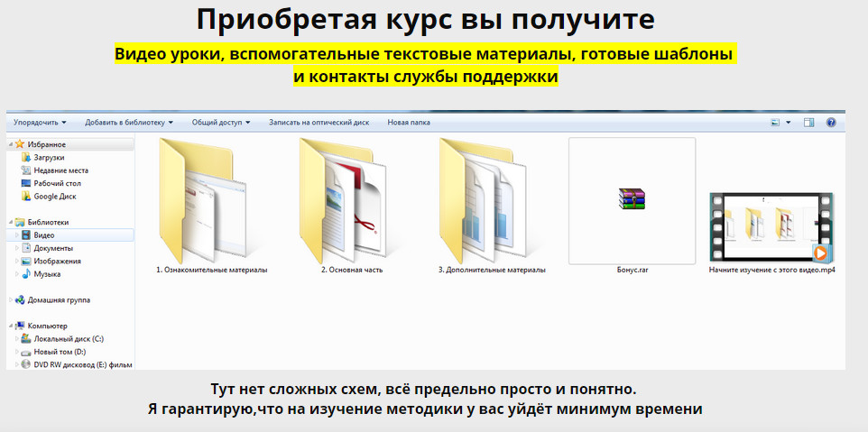Image resolution: width=868 pixels, height=432 pixels.
Task: Expand the Изображения library arrow
Action: click(x=16, y=261)
